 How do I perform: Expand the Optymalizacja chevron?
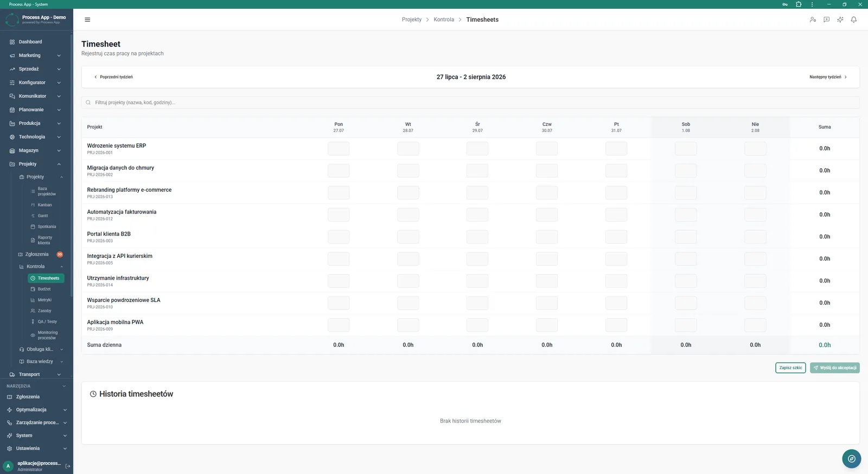[65, 410]
